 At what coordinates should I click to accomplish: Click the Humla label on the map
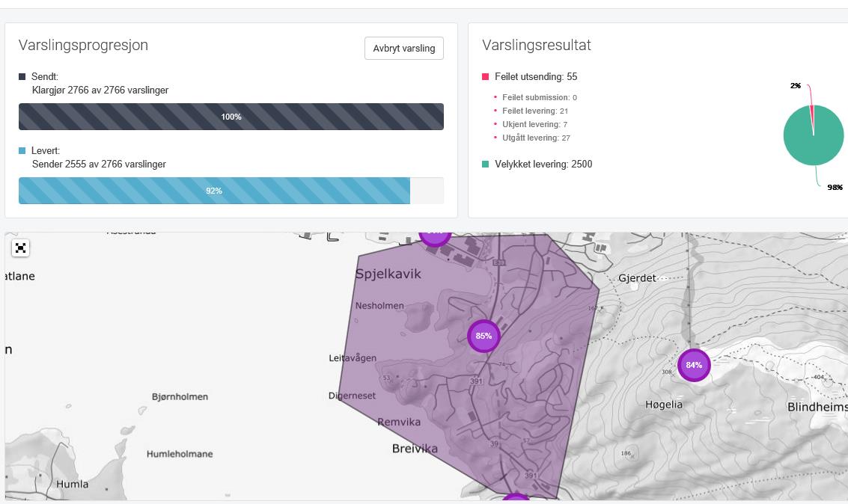pos(73,484)
